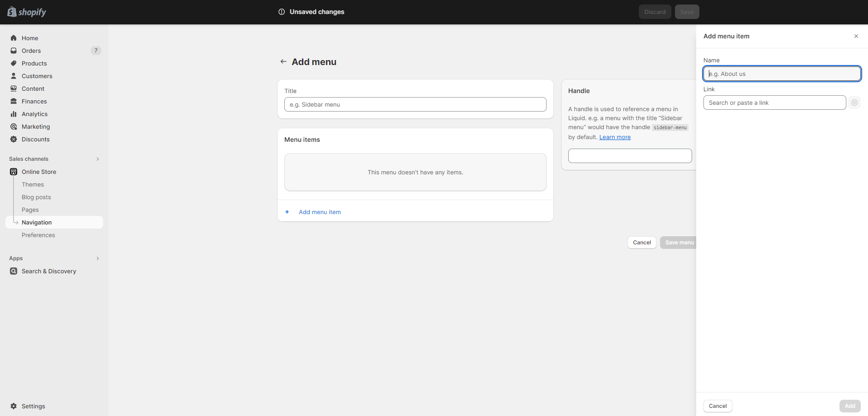Expand the Sales channels chevron
This screenshot has width=868, height=416.
click(x=98, y=159)
